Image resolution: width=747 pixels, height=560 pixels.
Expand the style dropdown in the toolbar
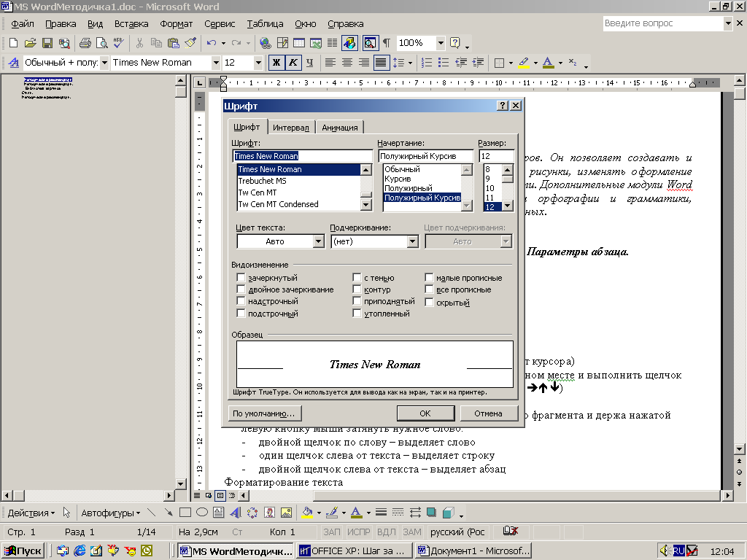pos(104,63)
